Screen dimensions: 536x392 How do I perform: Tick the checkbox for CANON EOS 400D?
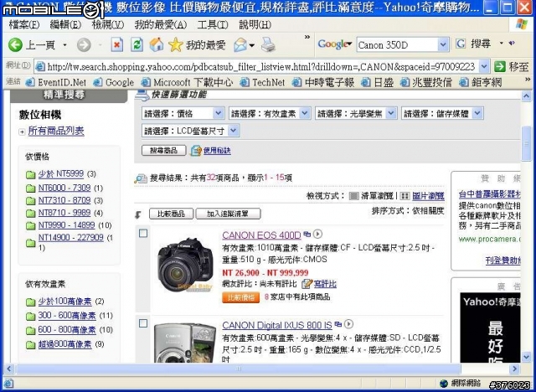tap(143, 234)
